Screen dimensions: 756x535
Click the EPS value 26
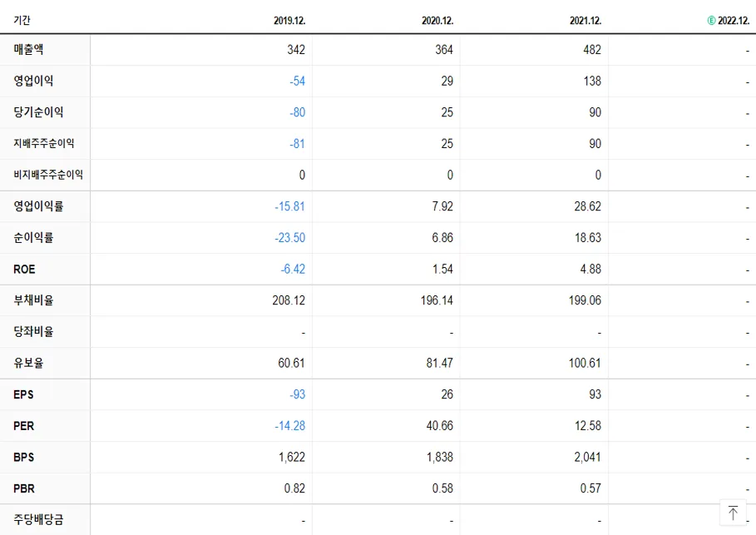click(447, 394)
